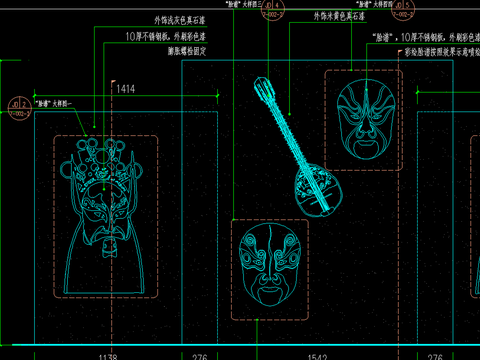The width and height of the screenshot is (480, 360).
Task: Select the 外饰浅灰色真石漆 annotation text
Action: click(x=180, y=21)
